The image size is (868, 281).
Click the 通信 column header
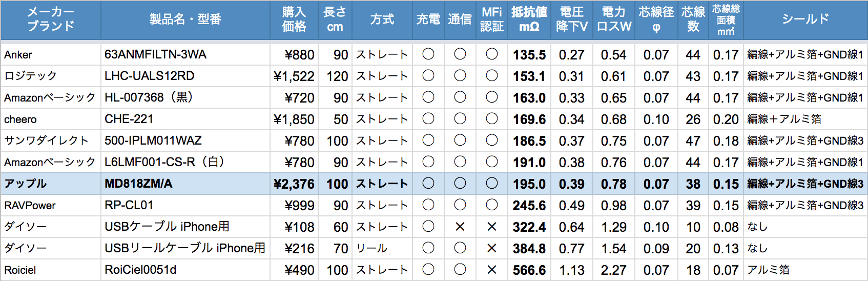click(x=460, y=19)
